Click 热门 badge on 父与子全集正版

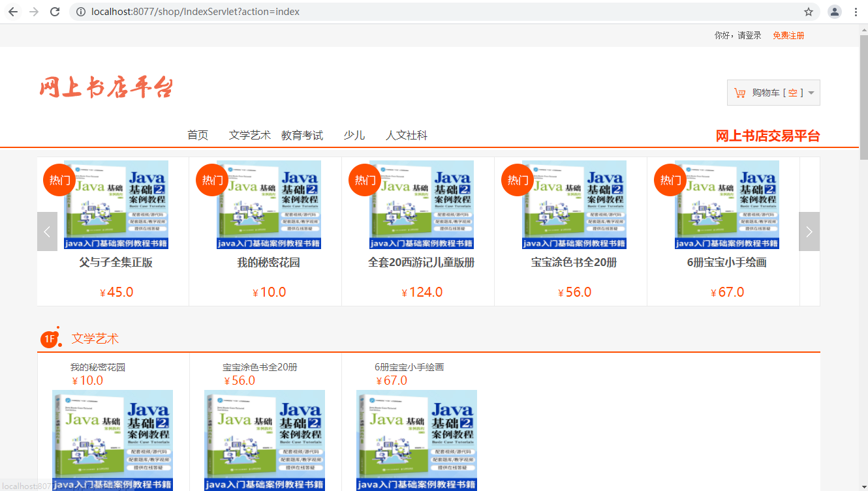pyautogui.click(x=59, y=179)
